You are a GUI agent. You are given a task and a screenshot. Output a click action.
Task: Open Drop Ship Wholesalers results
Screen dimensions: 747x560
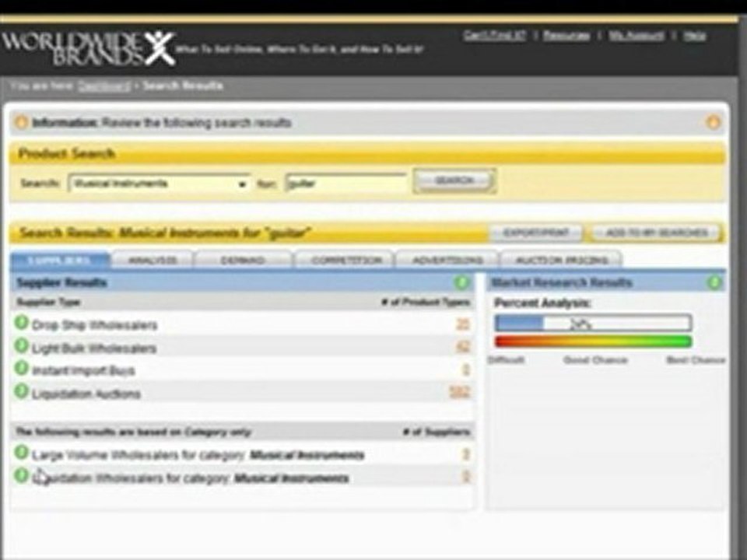pyautogui.click(x=94, y=325)
